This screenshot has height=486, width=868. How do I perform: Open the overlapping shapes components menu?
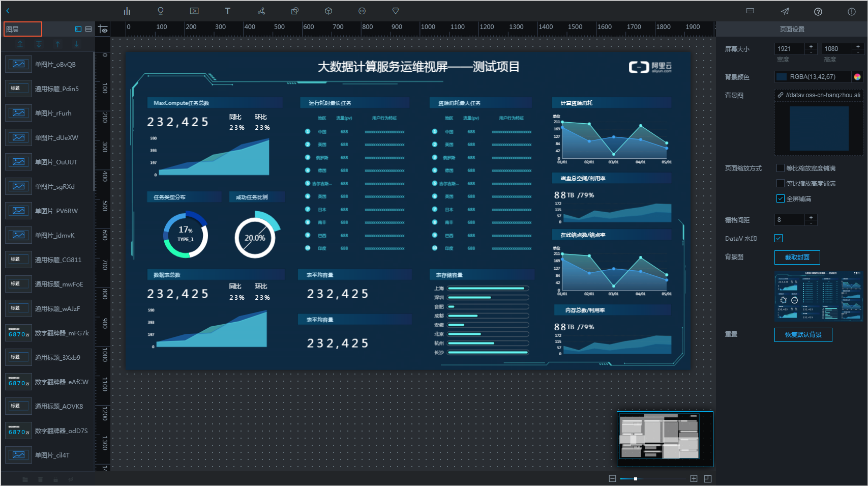(295, 11)
